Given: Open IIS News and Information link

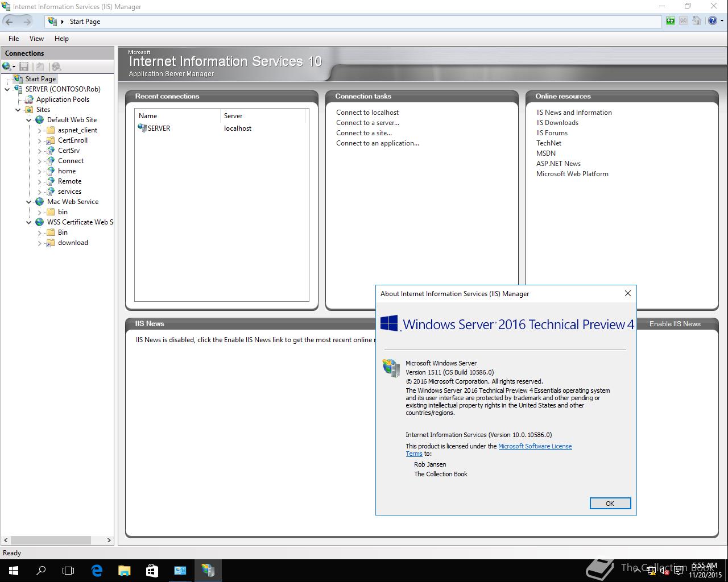Looking at the screenshot, I should pyautogui.click(x=574, y=113).
